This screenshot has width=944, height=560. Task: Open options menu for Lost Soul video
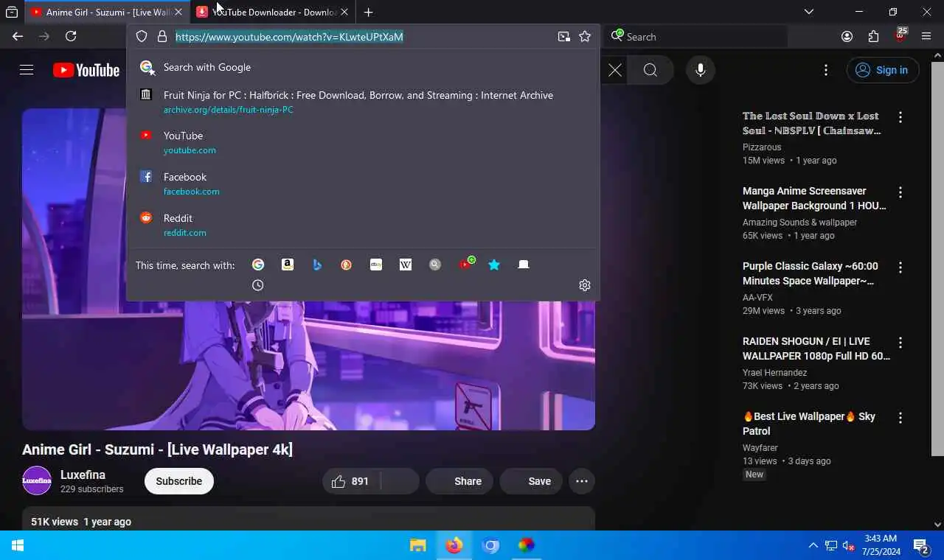coord(900,117)
